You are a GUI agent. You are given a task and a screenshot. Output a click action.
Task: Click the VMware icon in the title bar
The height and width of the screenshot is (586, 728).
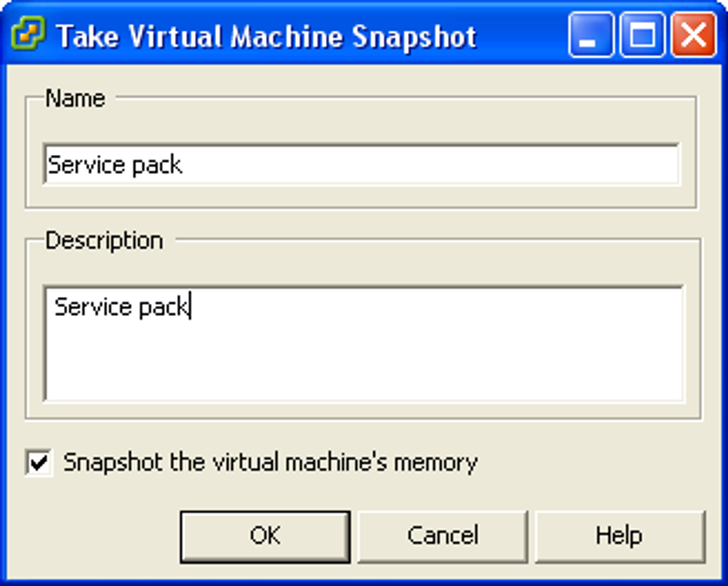[28, 33]
